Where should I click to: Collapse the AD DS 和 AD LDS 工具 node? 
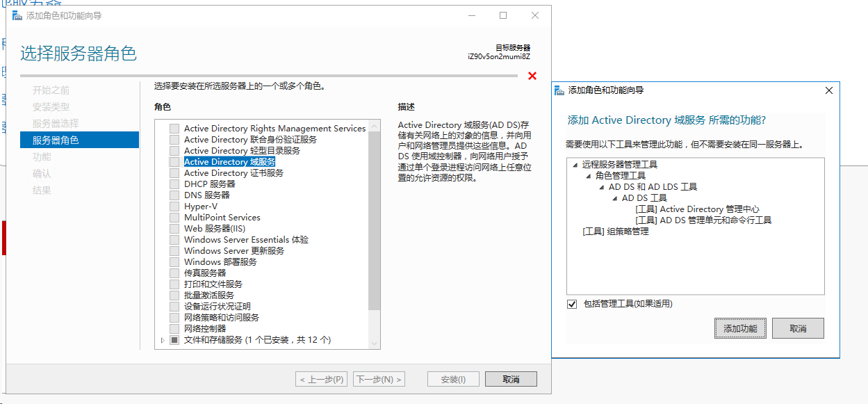click(602, 187)
